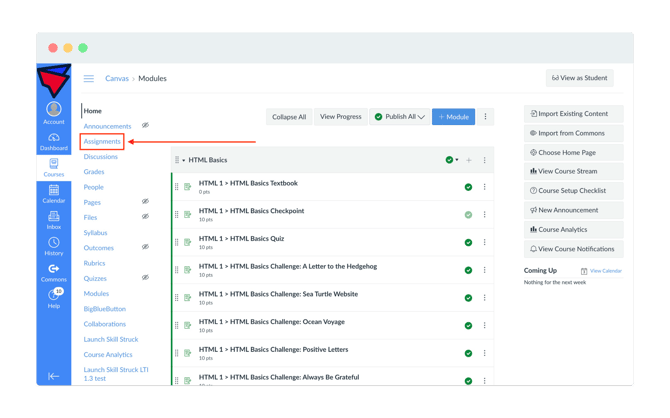Toggle publish status of Letter to the Hedgehog
Image resolution: width=670 pixels, height=418 pixels.
tap(468, 270)
